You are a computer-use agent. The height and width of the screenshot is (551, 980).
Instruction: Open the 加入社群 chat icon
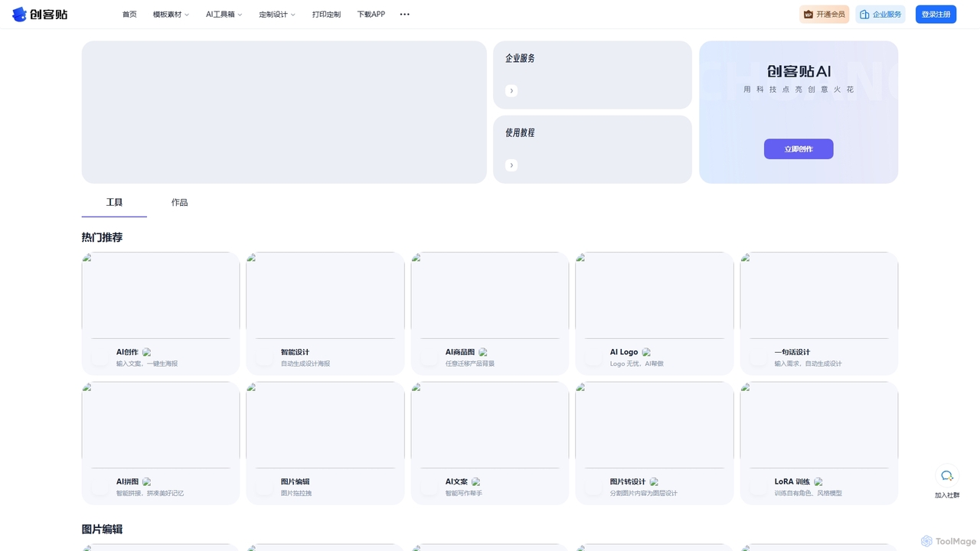[947, 476]
